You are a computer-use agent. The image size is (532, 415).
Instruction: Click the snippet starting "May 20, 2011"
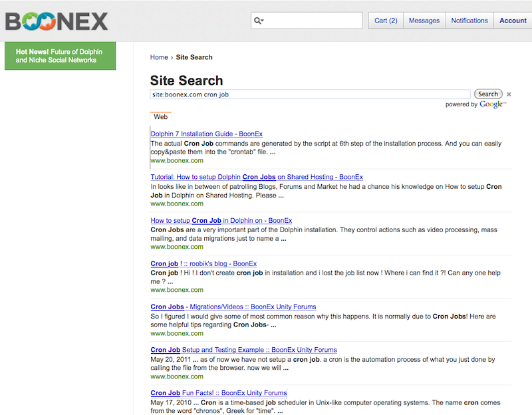(323, 363)
